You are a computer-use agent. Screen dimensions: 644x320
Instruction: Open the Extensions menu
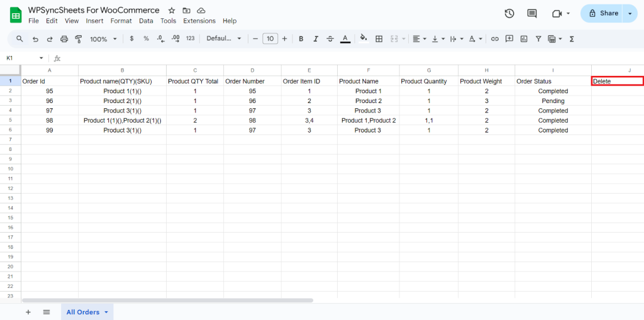(x=199, y=21)
